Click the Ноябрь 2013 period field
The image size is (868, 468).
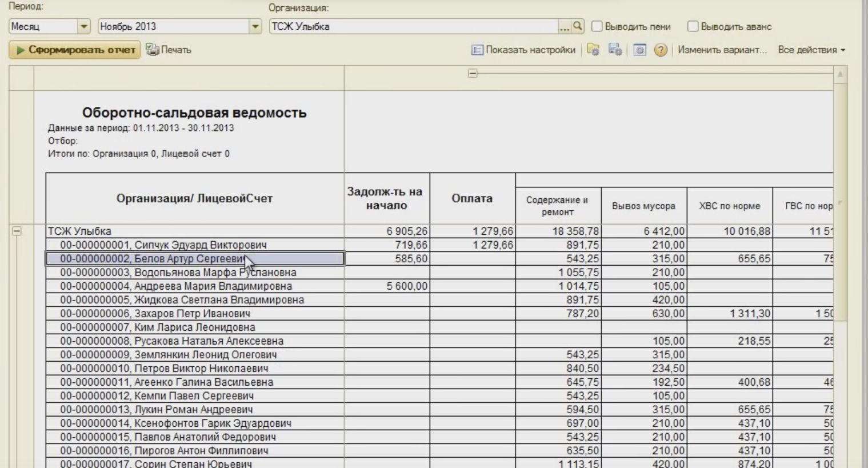click(174, 26)
